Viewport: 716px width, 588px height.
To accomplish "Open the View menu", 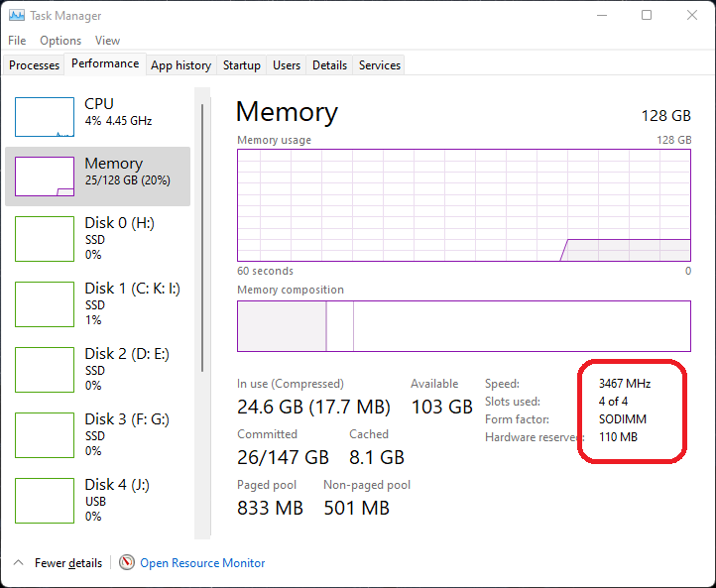I will pos(107,41).
